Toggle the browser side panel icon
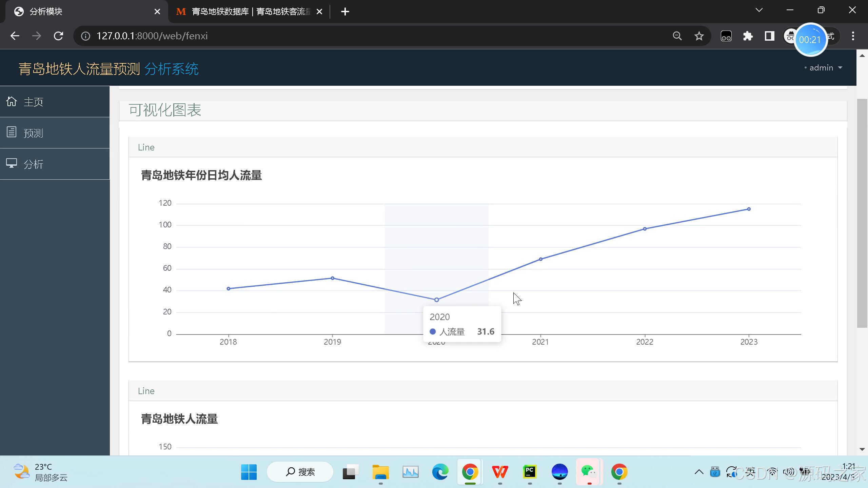The height and width of the screenshot is (488, 868). tap(770, 36)
